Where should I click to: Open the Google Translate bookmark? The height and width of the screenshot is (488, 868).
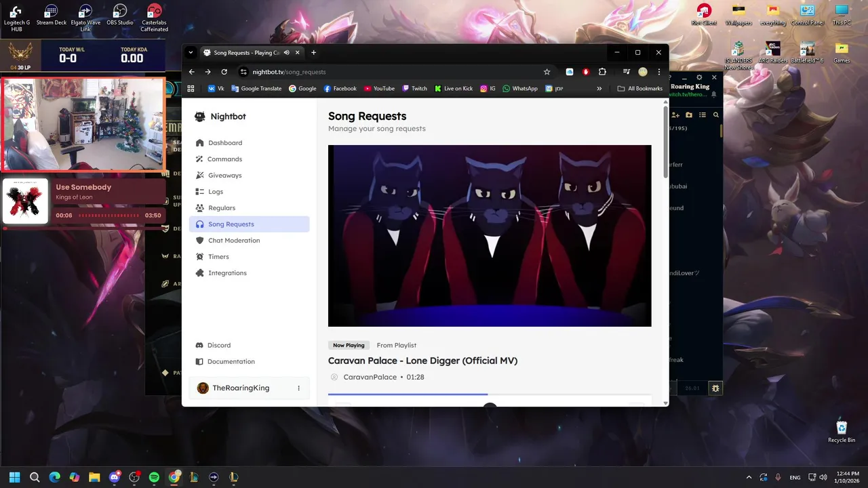coord(256,88)
